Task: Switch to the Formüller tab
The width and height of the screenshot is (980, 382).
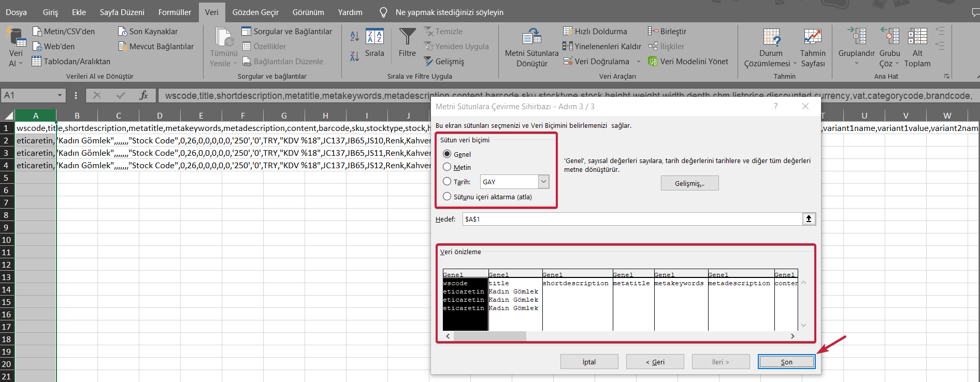Action: (175, 12)
